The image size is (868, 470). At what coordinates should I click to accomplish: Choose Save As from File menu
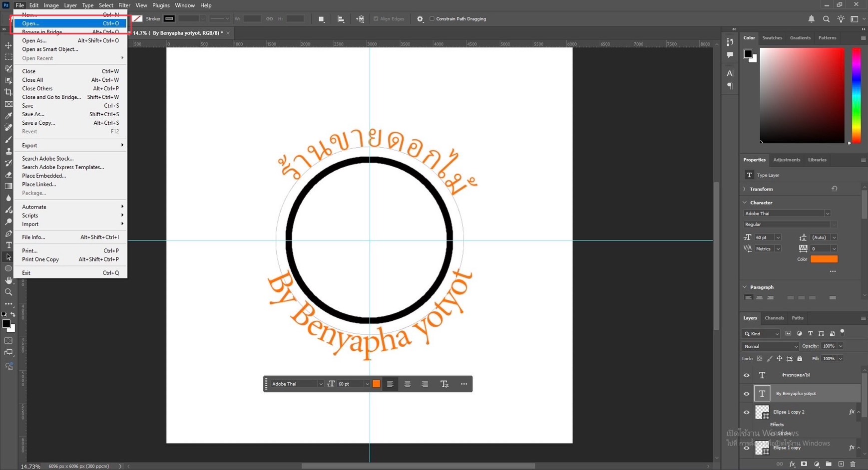[x=33, y=114]
